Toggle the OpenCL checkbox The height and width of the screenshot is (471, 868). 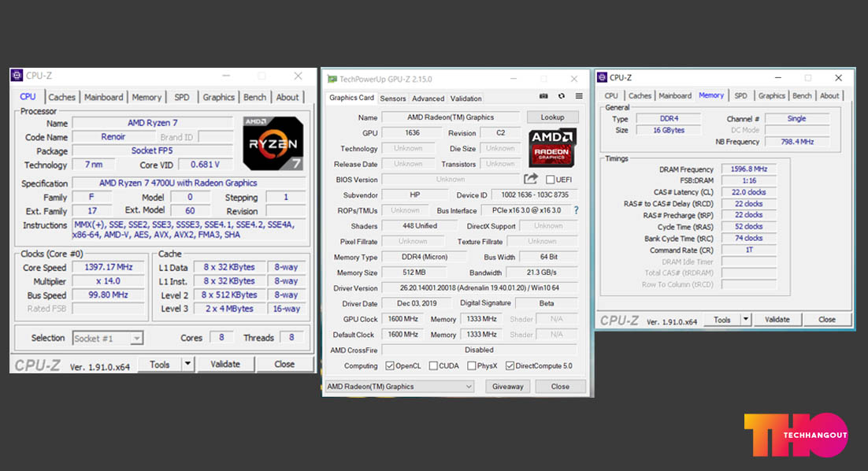coord(390,365)
